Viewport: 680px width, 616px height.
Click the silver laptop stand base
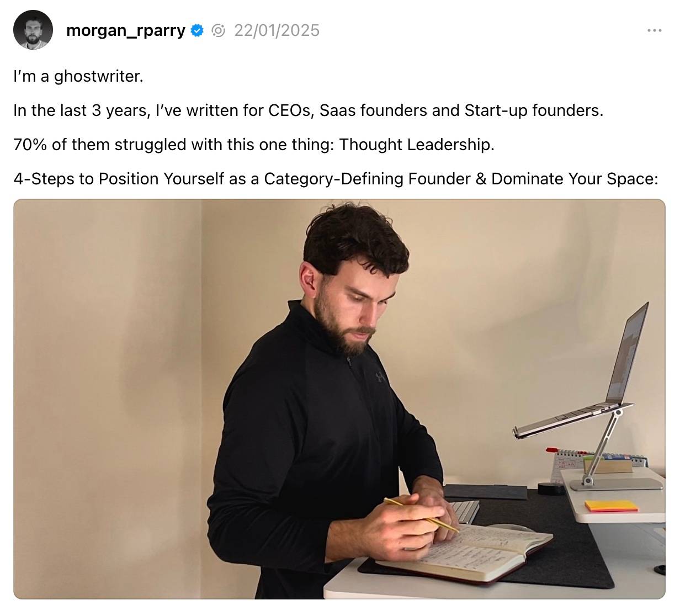(x=617, y=484)
